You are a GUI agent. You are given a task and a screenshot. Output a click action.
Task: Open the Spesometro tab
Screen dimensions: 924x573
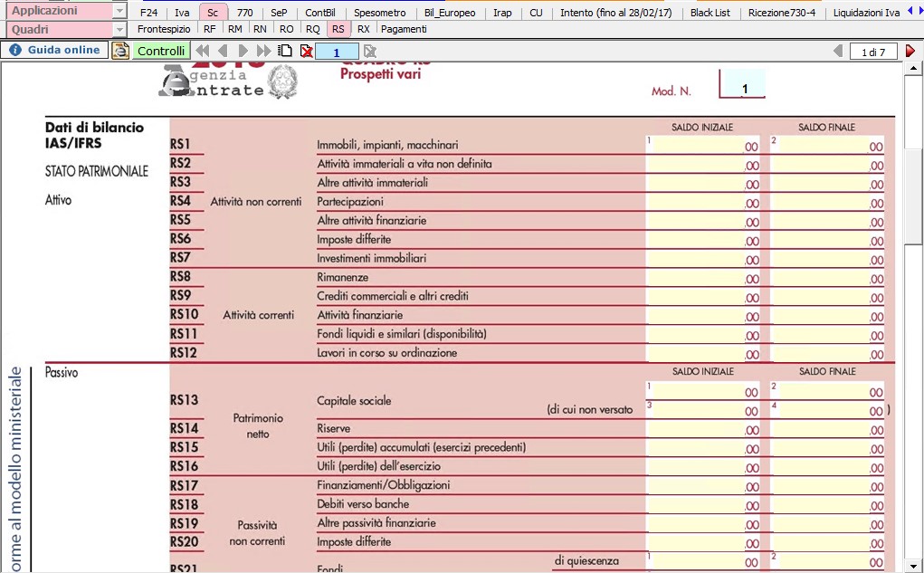pos(379,13)
